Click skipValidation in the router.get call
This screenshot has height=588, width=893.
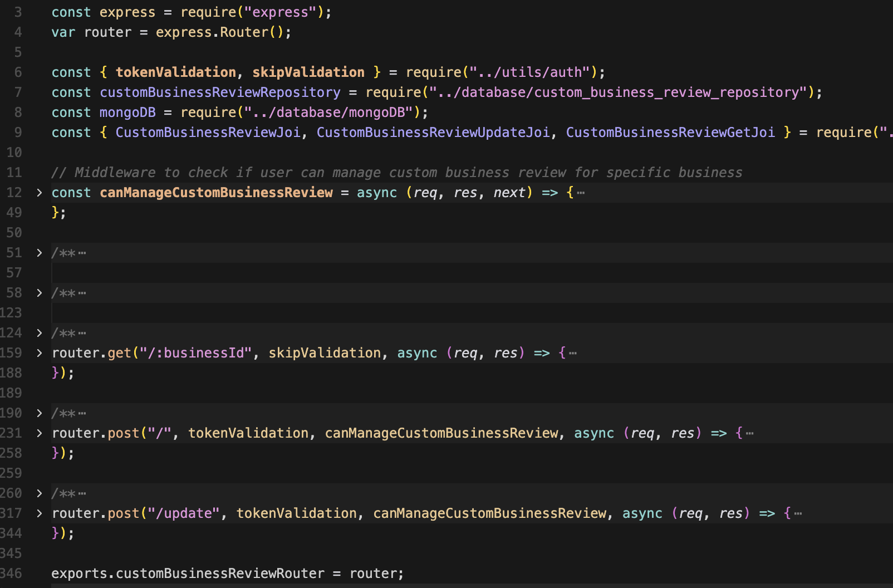pyautogui.click(x=325, y=353)
